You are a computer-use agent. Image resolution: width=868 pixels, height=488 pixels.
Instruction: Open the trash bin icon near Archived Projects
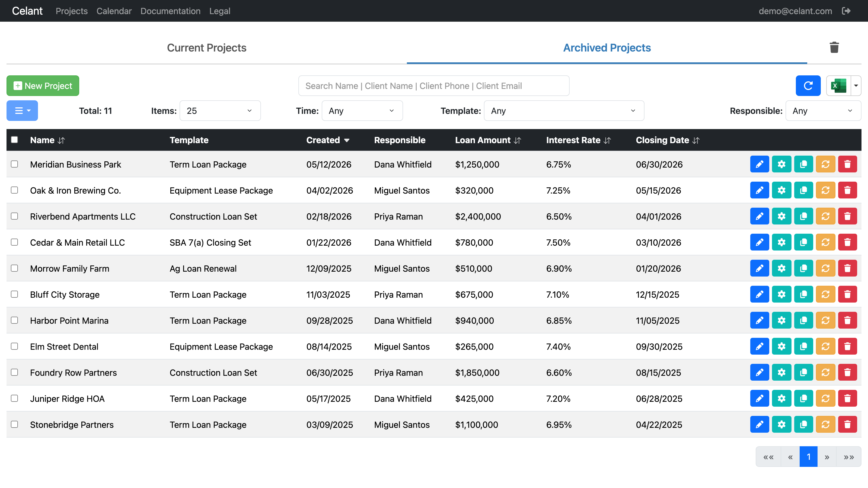(x=834, y=47)
